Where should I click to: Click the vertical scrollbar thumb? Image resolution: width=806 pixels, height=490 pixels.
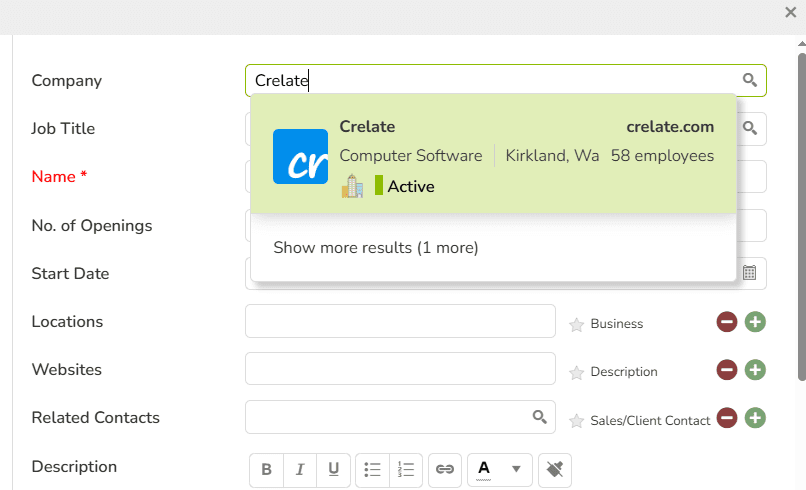point(802,216)
